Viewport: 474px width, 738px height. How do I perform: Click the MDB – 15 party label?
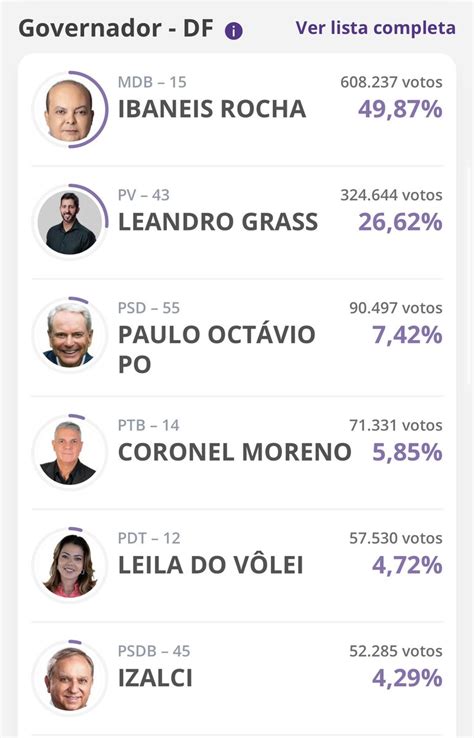tap(152, 82)
